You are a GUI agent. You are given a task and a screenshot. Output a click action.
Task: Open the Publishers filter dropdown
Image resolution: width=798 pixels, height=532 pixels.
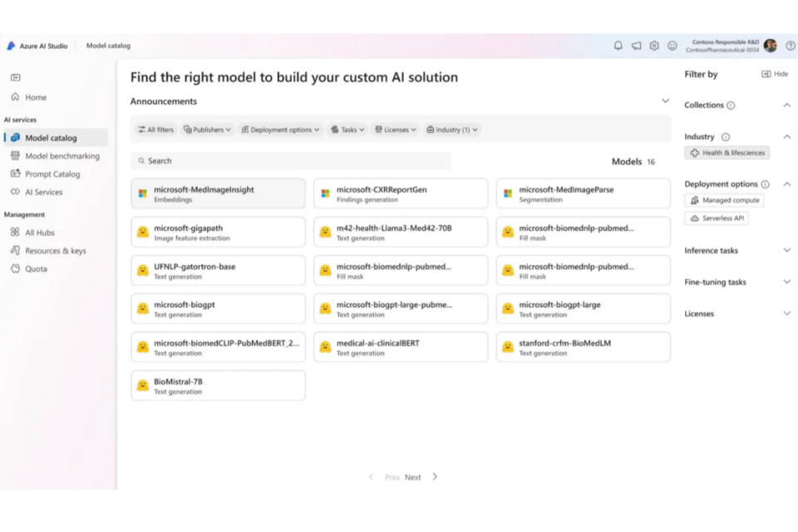click(209, 130)
